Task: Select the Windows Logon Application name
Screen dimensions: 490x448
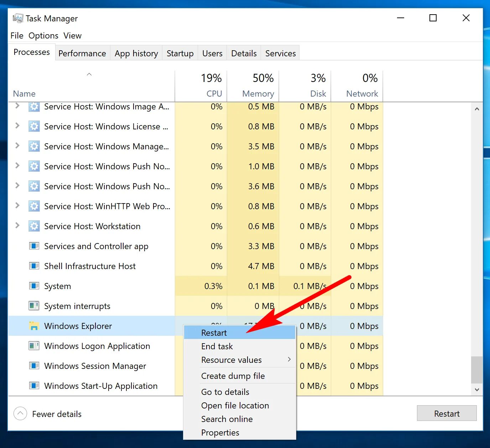Action: pos(97,346)
